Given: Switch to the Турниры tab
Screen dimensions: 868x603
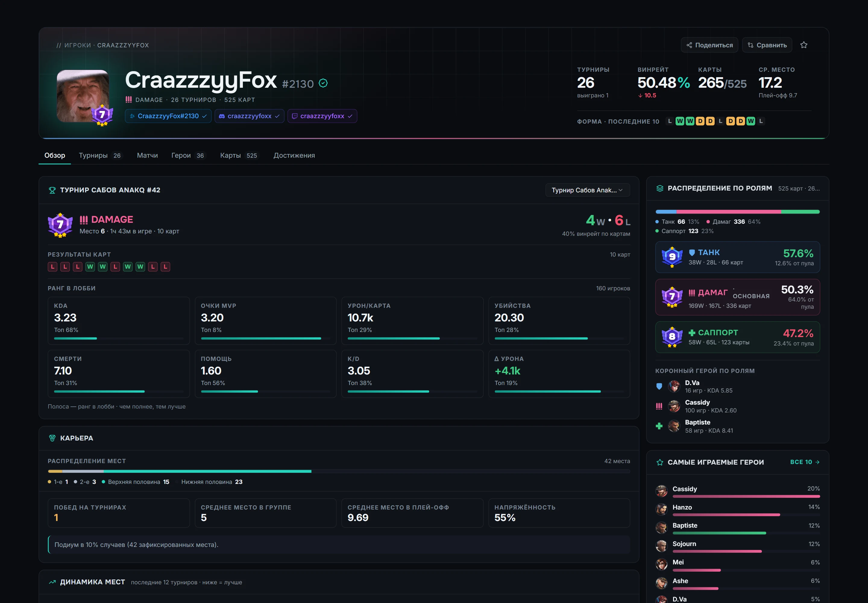Looking at the screenshot, I should click(x=100, y=155).
